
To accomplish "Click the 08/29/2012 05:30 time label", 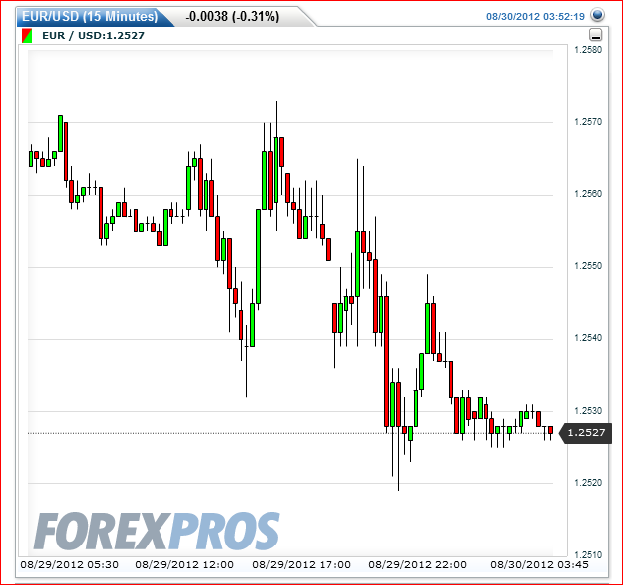I will tap(70, 564).
